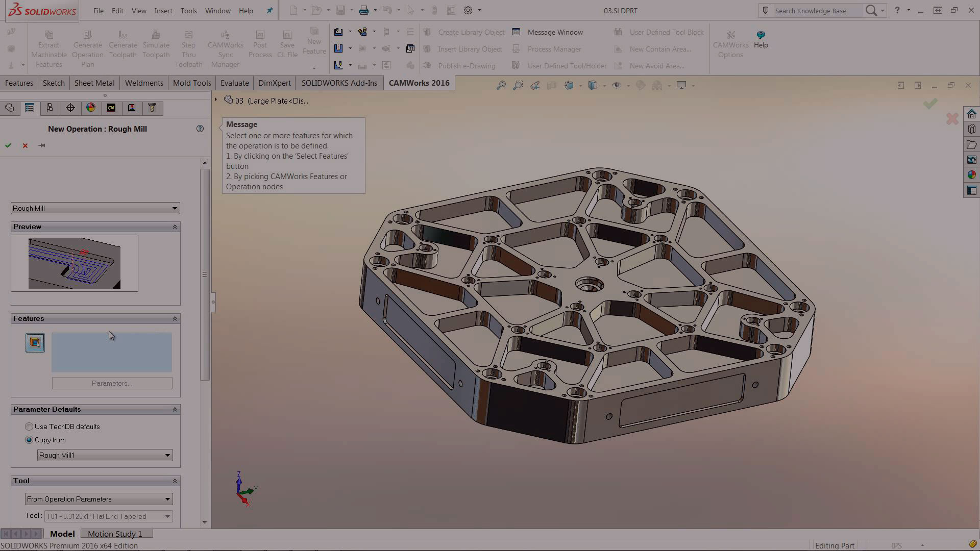Collapse the Tool section
Image resolution: width=980 pixels, height=551 pixels.
tap(175, 481)
